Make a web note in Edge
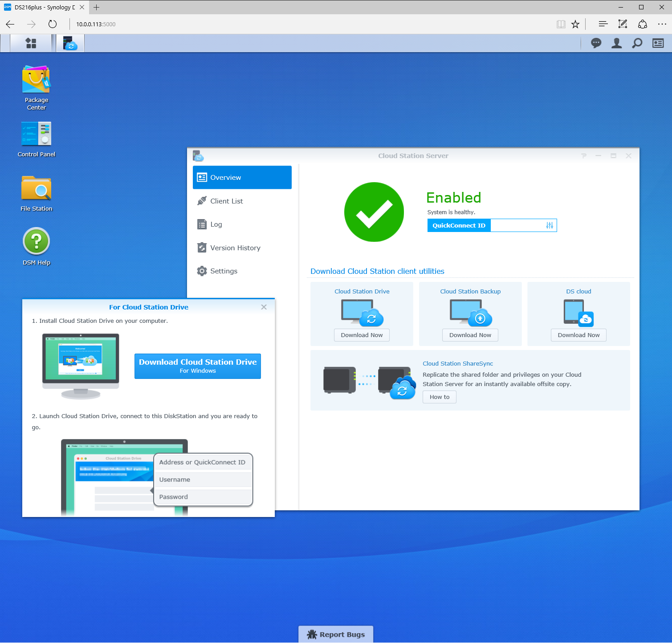 click(x=623, y=24)
